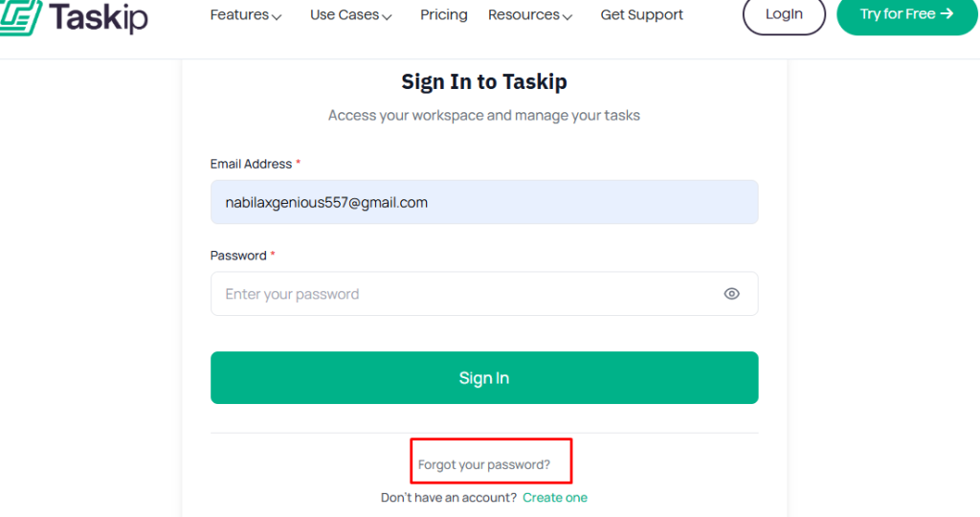980x517 pixels.
Task: Click the Sign In to Taskip heading
Action: [484, 82]
